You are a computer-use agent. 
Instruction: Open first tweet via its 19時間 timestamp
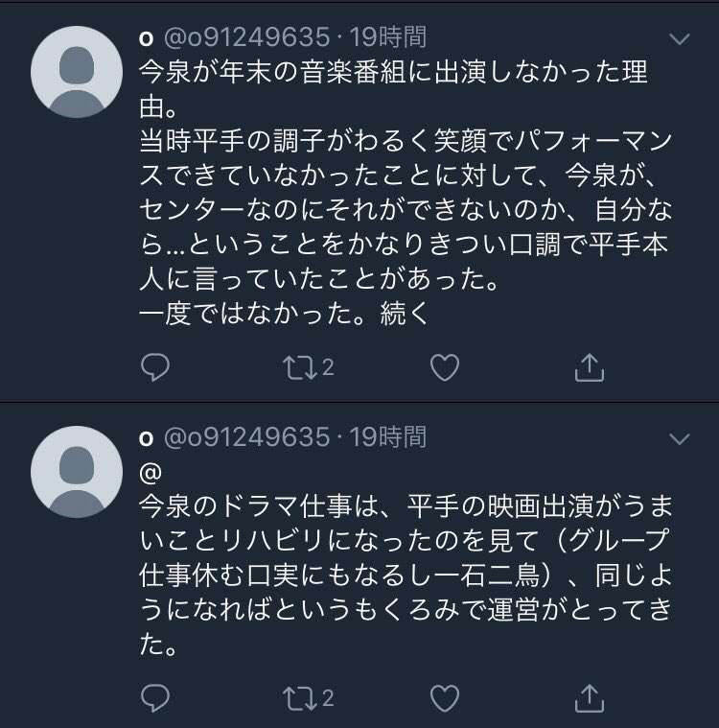tap(387, 37)
